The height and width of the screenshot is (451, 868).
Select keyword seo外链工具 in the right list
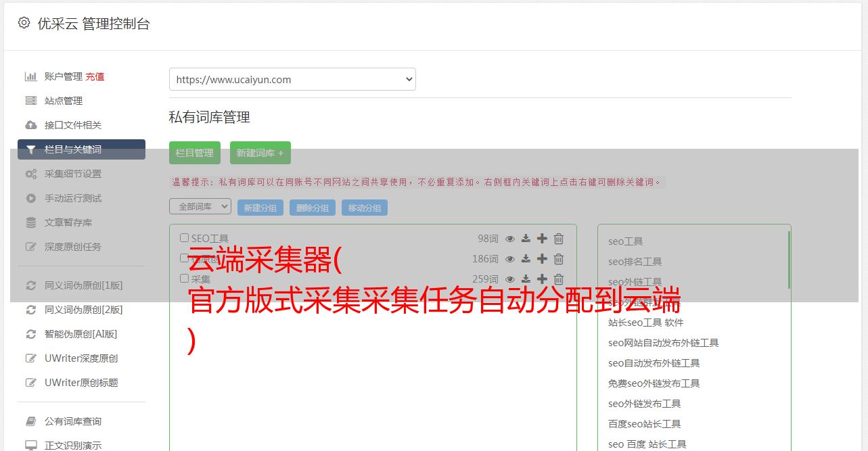tap(635, 282)
